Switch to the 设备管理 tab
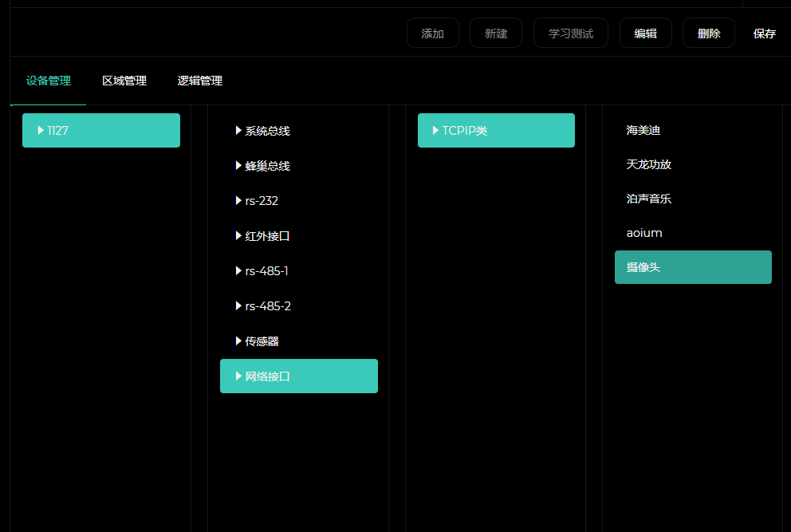The image size is (791, 532). point(49,81)
